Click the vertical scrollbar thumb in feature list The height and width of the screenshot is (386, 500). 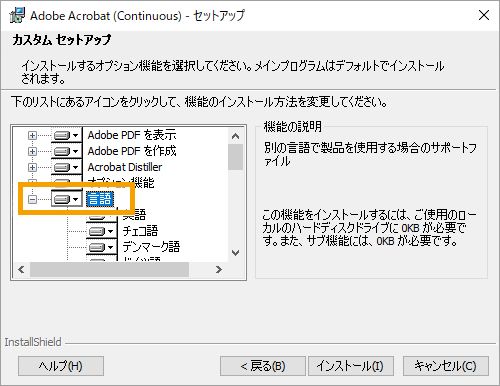pyautogui.click(x=236, y=157)
